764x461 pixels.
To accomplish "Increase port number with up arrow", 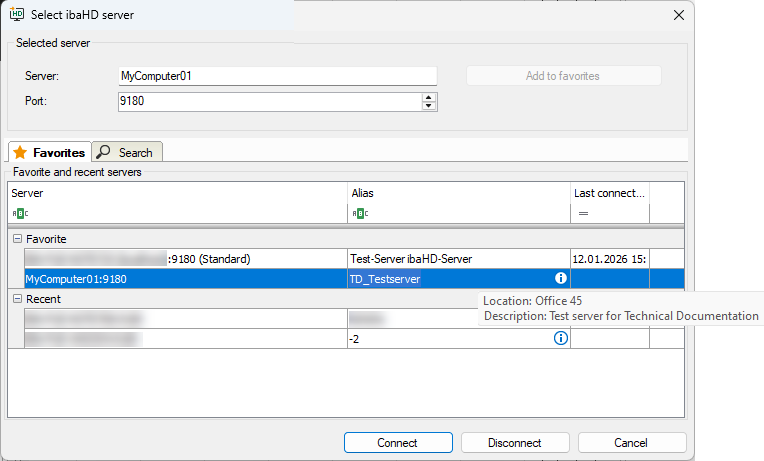I will tap(429, 97).
